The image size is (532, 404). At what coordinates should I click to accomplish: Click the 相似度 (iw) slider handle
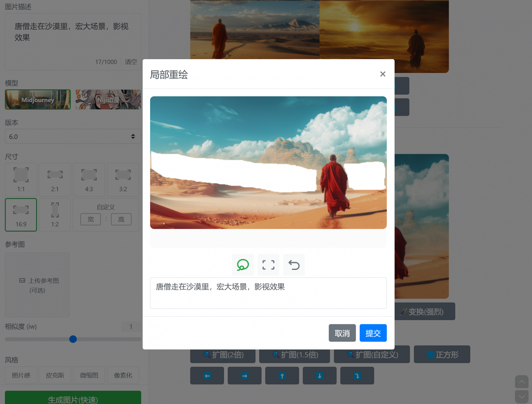tap(73, 339)
